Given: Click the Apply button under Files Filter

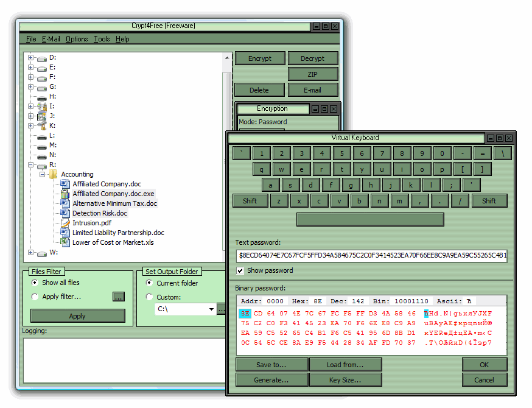Looking at the screenshot, I should [78, 316].
